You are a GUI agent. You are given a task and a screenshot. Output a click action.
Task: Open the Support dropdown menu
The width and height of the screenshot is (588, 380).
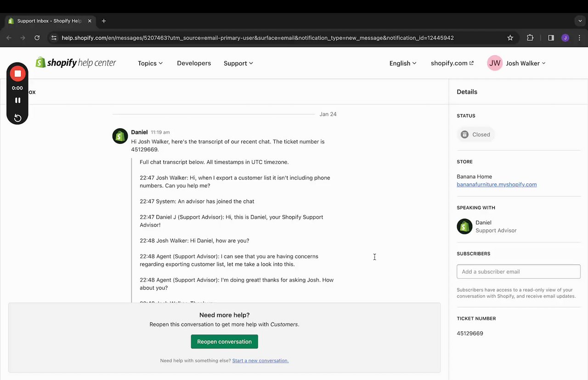click(238, 63)
